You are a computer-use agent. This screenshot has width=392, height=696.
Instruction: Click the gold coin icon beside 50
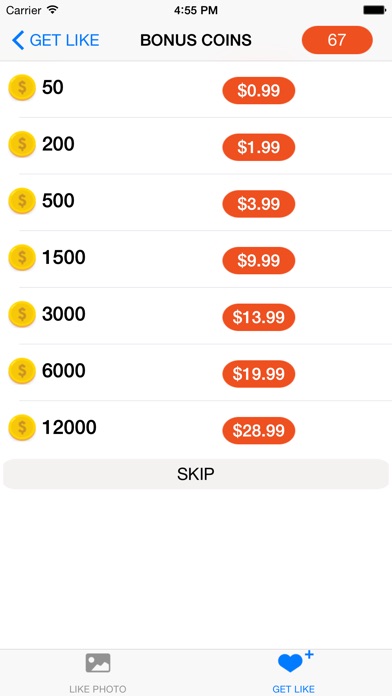tap(22, 88)
